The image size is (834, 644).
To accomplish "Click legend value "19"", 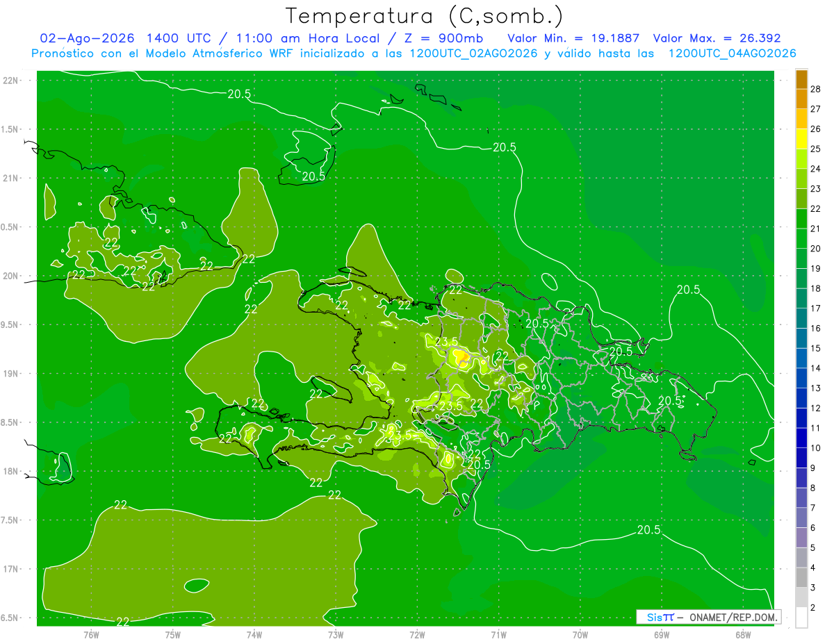I will [x=816, y=269].
